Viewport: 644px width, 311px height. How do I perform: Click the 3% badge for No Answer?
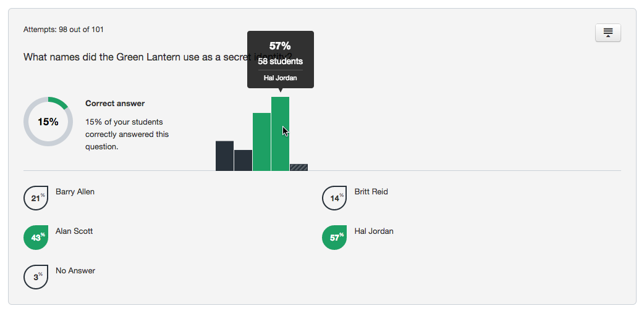(36, 277)
